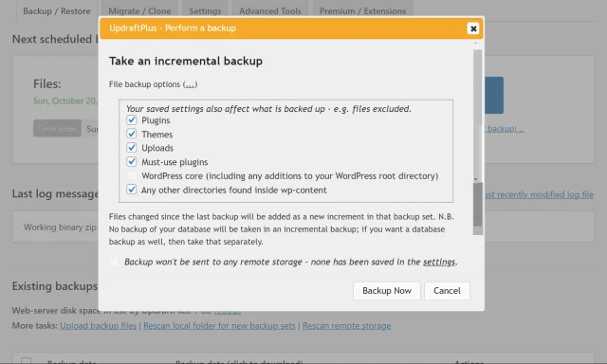Screen dimensions: 607x364
Task: Toggle the Must-use plugins checkbox
Action: coord(132,162)
